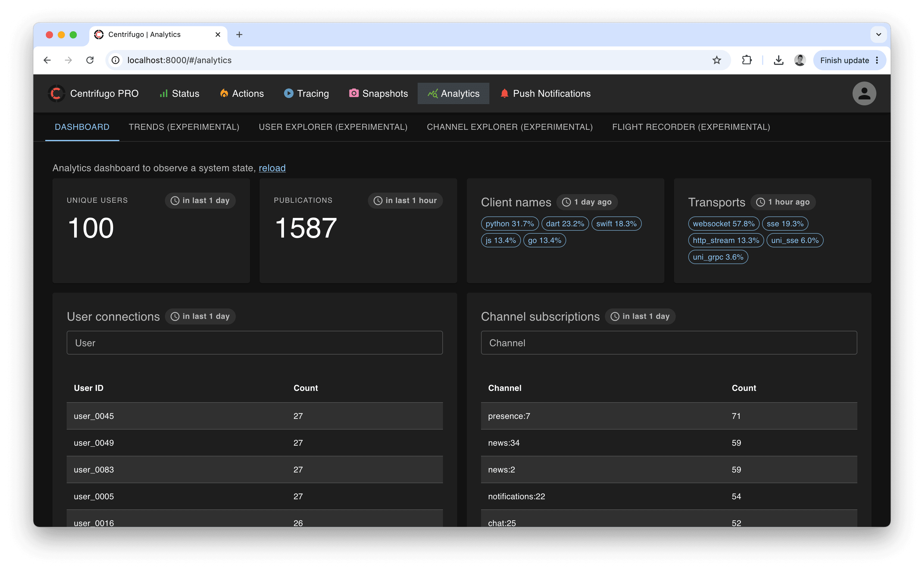Go back in browser history
This screenshot has height=571, width=924.
click(47, 60)
